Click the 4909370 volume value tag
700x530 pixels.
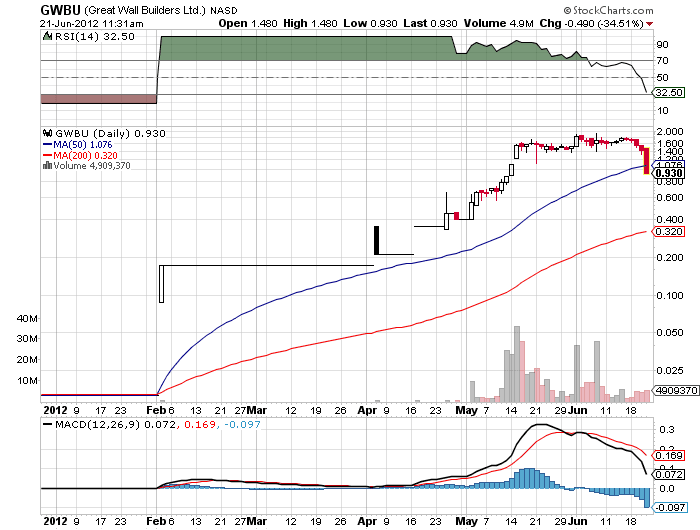(x=676, y=390)
